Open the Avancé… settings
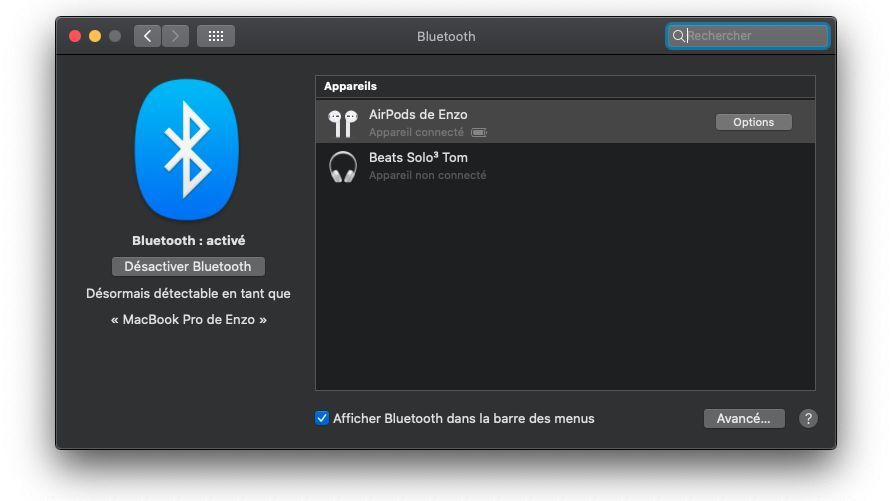 pos(743,419)
